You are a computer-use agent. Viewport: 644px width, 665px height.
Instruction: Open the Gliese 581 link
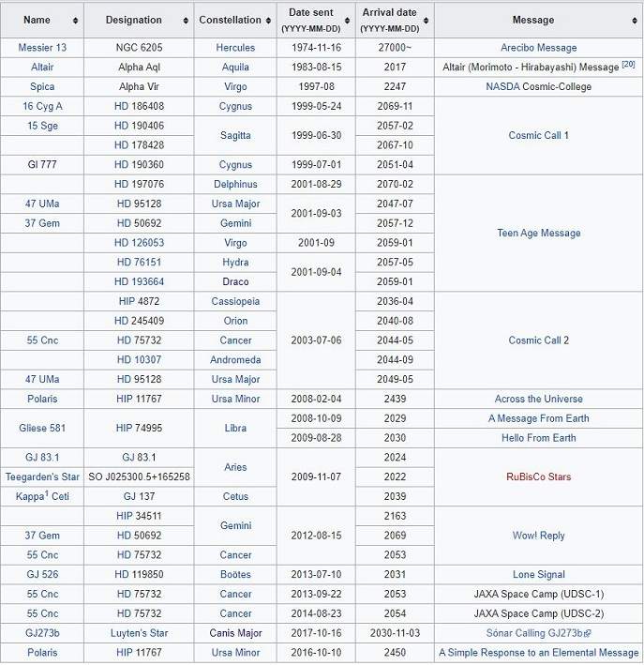pos(42,429)
